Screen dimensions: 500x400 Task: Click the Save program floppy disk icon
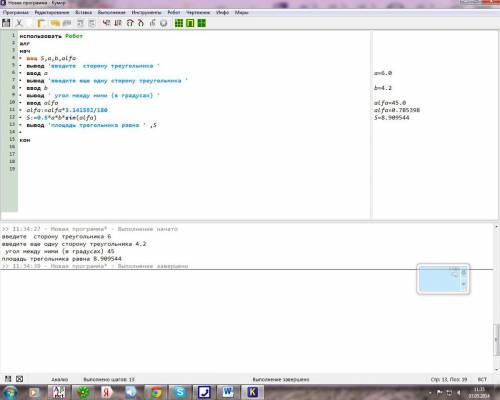coord(6,23)
